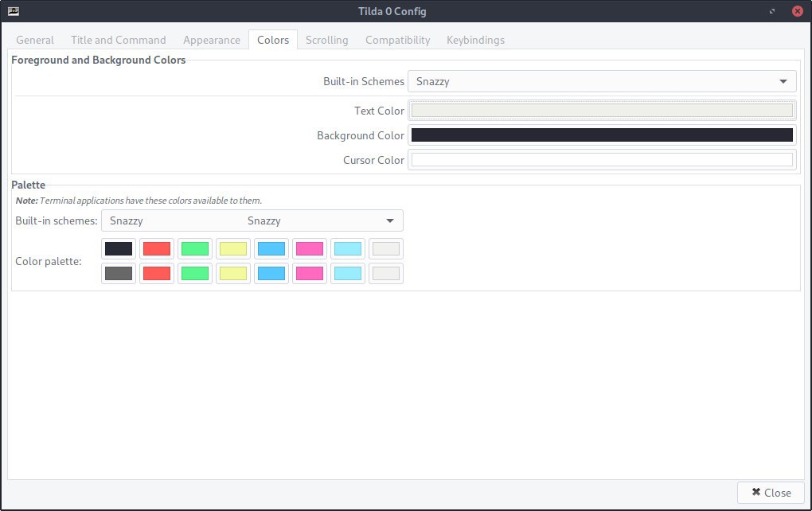This screenshot has height=511, width=812.
Task: Open the Keybindings tab
Action: tap(475, 40)
